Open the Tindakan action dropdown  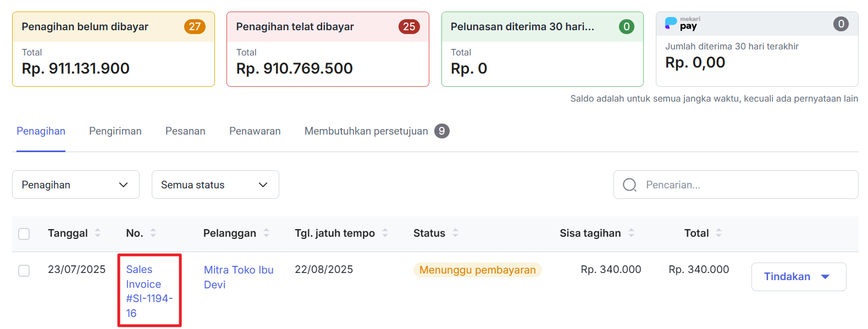798,277
